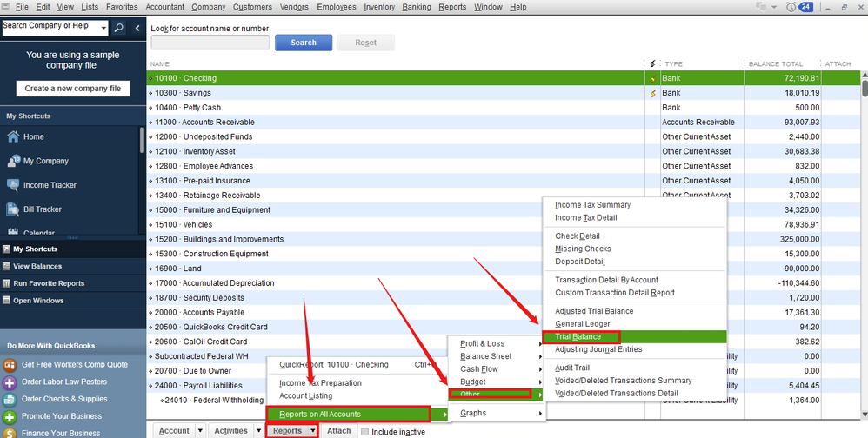Expand the Profit & Loss submenu

(497, 343)
